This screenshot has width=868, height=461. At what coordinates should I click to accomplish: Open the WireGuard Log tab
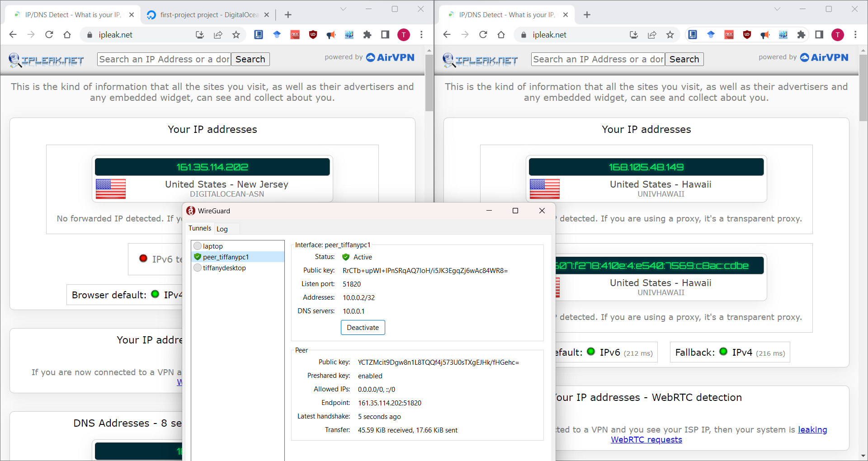click(x=222, y=229)
